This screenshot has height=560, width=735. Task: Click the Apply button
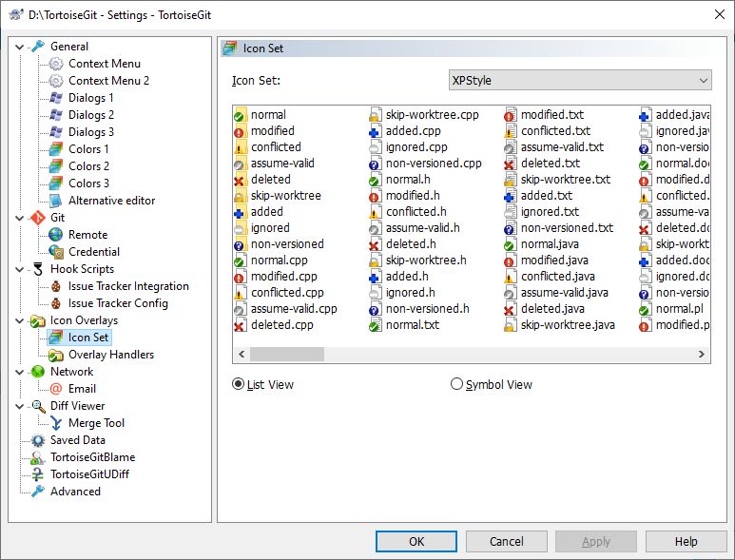point(596,542)
